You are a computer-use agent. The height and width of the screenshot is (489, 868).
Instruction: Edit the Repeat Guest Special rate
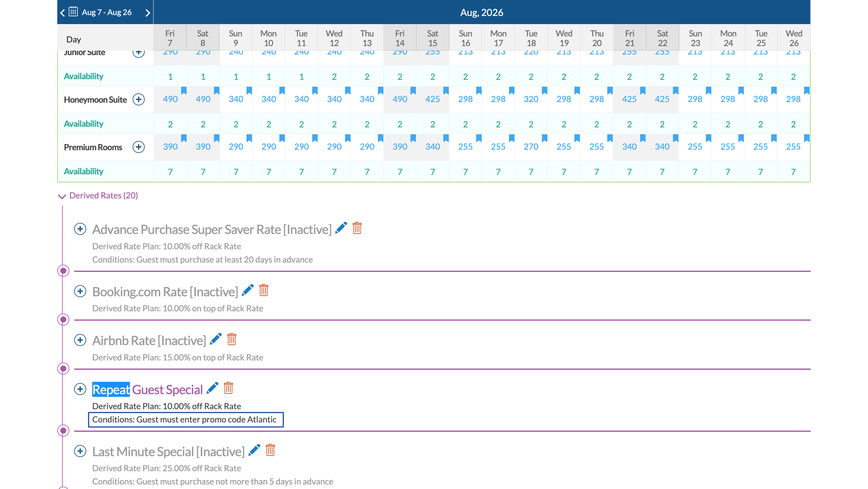(x=212, y=388)
